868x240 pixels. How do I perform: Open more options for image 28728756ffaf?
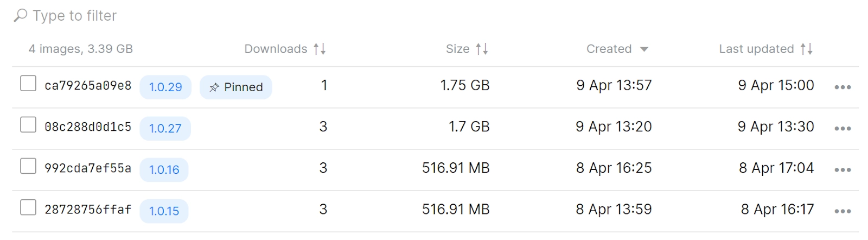click(x=843, y=211)
